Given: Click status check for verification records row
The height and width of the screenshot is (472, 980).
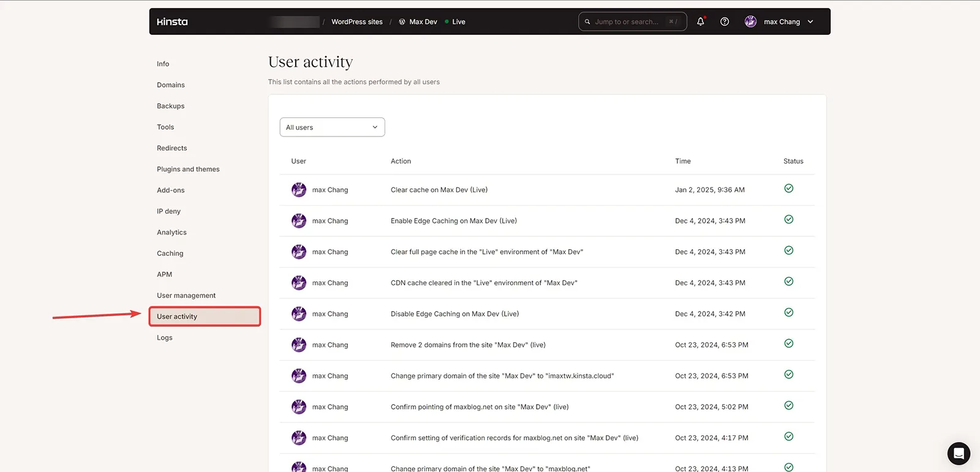Looking at the screenshot, I should click(789, 436).
